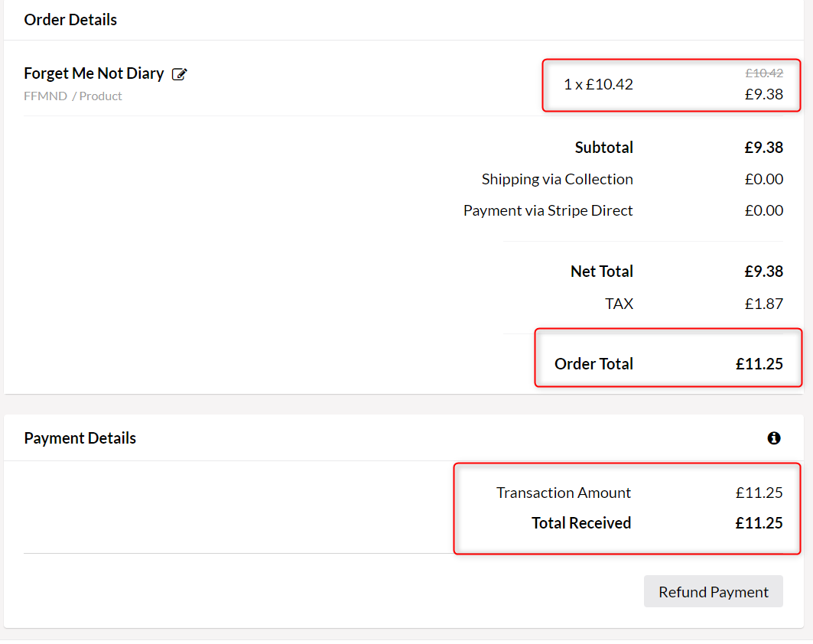
Task: Open the Payment Details info icon
Action: click(x=773, y=438)
